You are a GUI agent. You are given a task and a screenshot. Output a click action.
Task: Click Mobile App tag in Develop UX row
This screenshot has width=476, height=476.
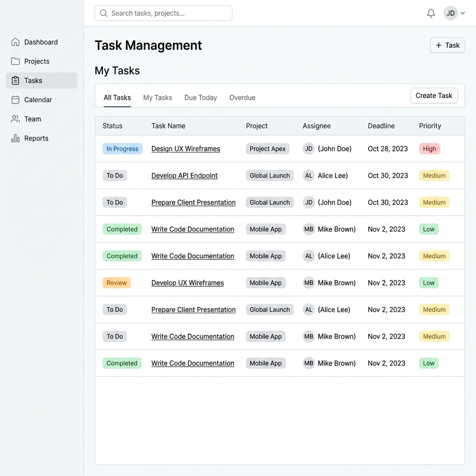coord(265,283)
